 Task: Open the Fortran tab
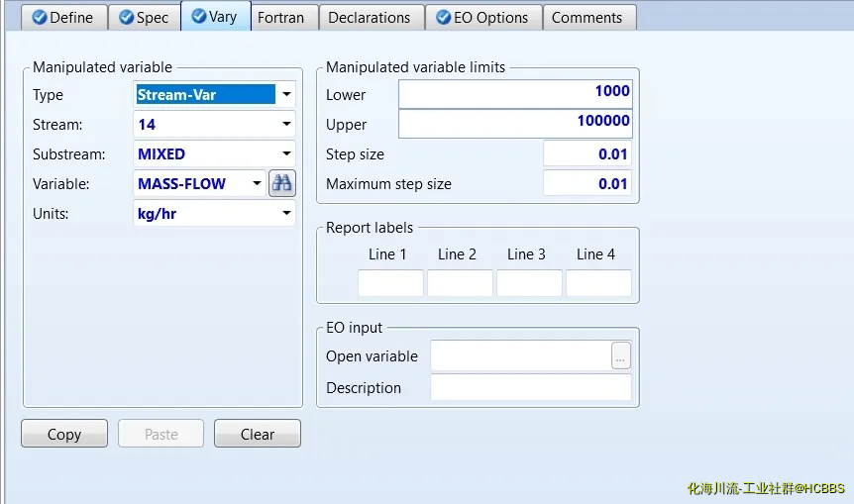tap(280, 17)
